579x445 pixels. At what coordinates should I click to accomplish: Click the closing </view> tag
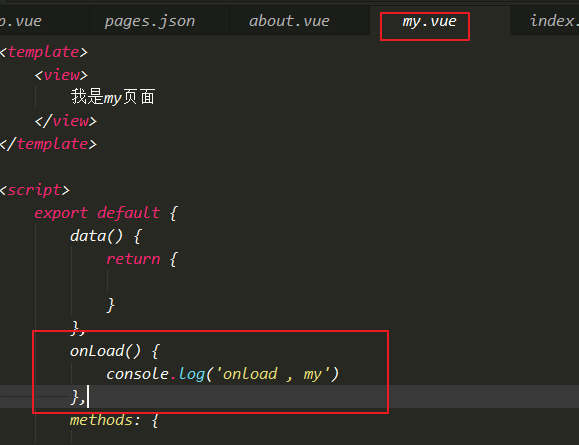pos(66,121)
